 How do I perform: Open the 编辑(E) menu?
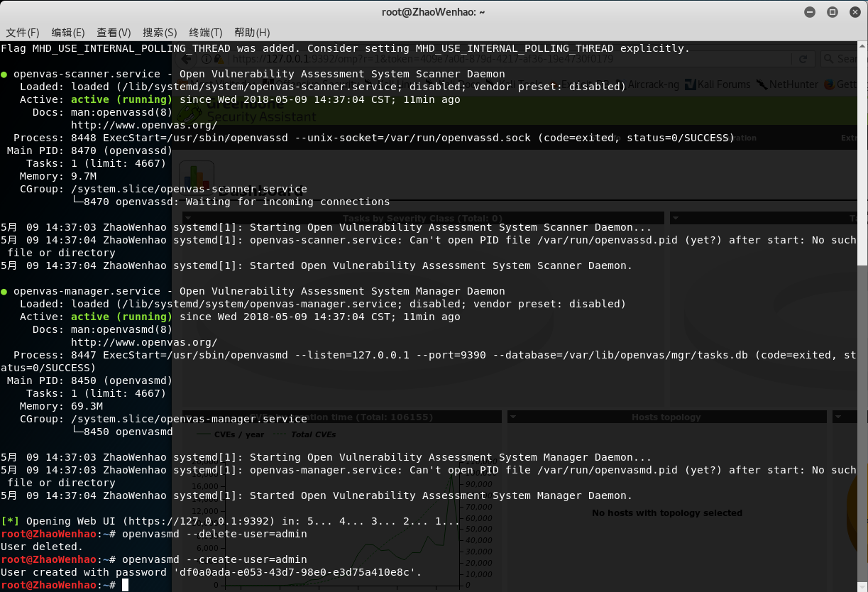coord(68,33)
